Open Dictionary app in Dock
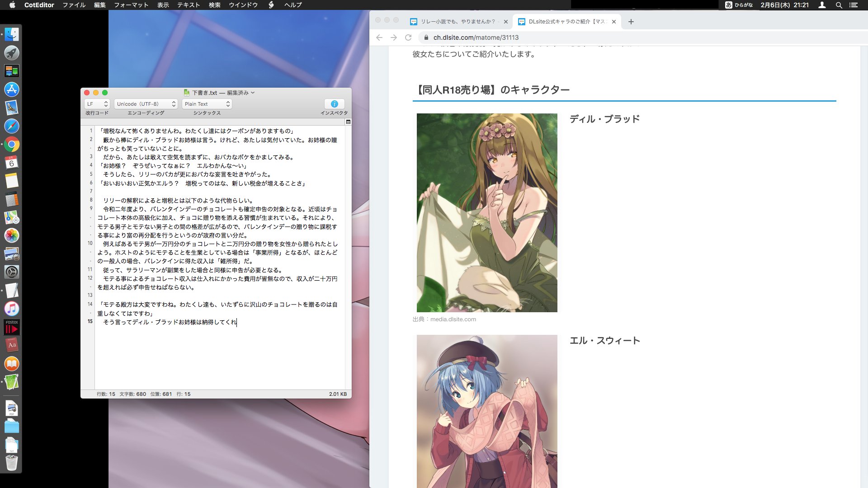Screen dimensions: 868x488 12,345
